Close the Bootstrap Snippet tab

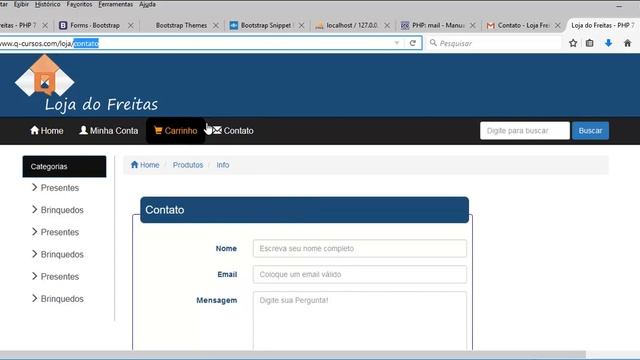coord(301,25)
